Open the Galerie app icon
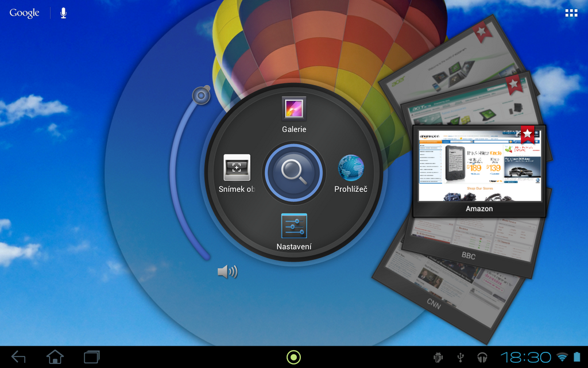This screenshot has width=588, height=368. pyautogui.click(x=294, y=109)
